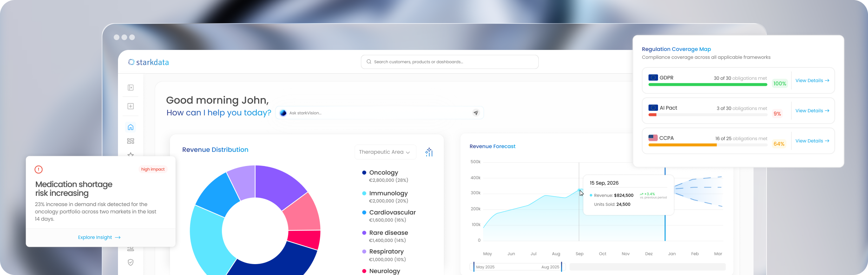Select the Respiratory legend label
The height and width of the screenshot is (275, 868).
point(386,251)
